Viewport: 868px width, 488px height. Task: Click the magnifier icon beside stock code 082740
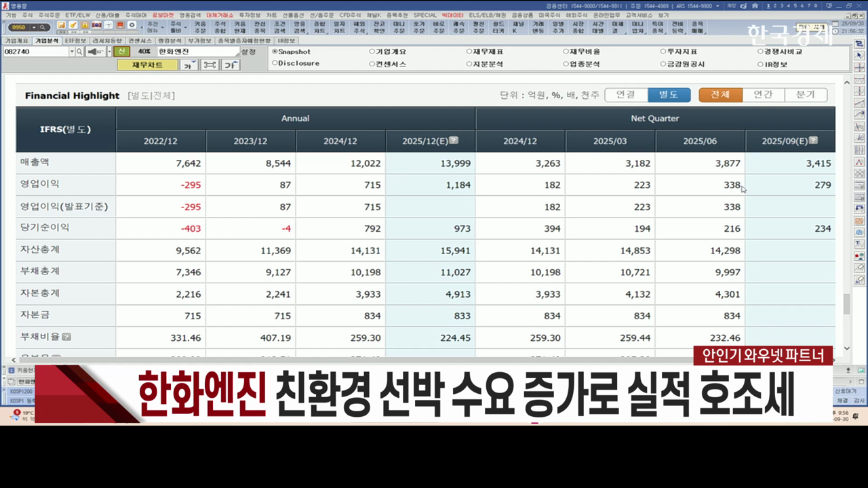79,52
